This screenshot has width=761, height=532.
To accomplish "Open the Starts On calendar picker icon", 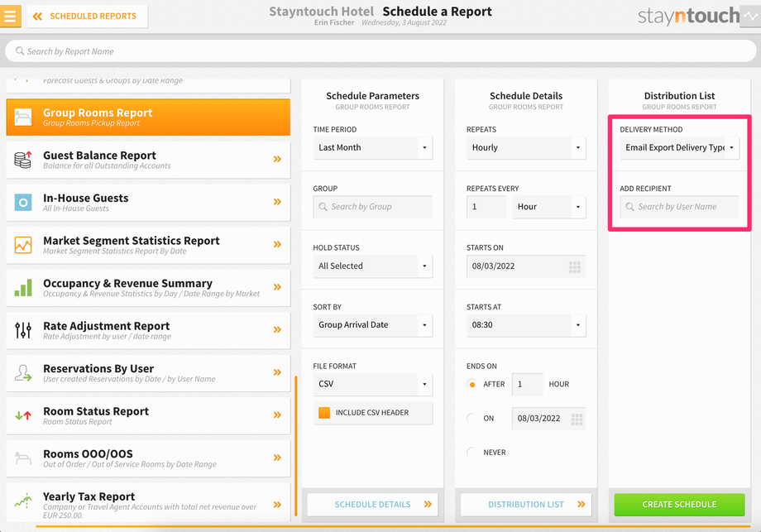I will (575, 266).
